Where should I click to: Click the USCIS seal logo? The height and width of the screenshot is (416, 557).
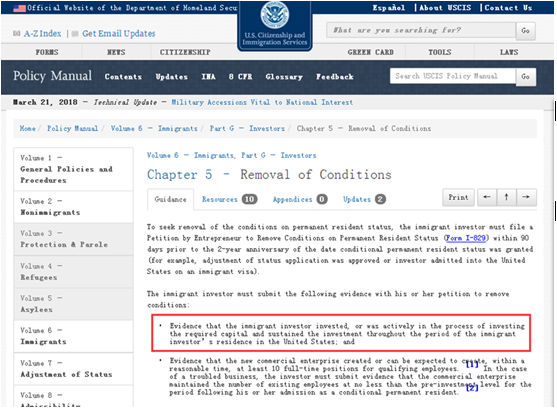point(275,15)
